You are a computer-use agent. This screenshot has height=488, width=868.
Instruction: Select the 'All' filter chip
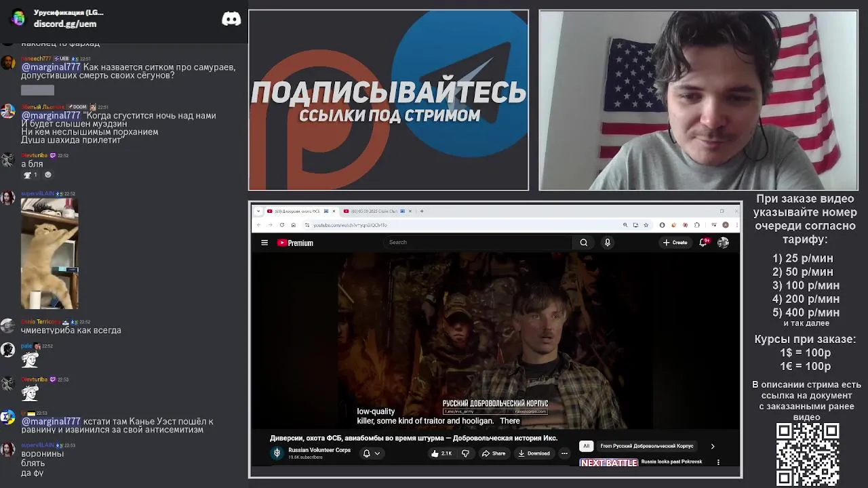click(586, 446)
